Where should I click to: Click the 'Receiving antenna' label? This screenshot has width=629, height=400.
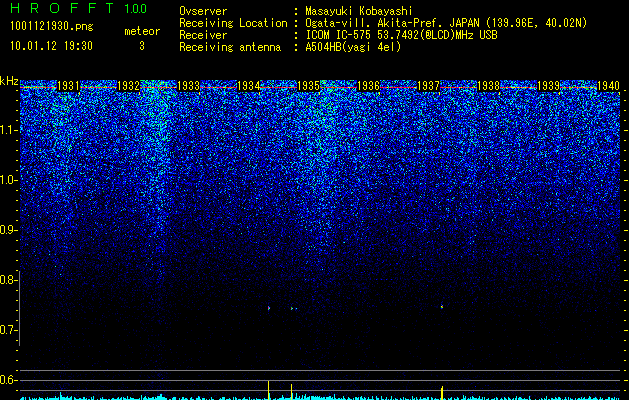230,47
